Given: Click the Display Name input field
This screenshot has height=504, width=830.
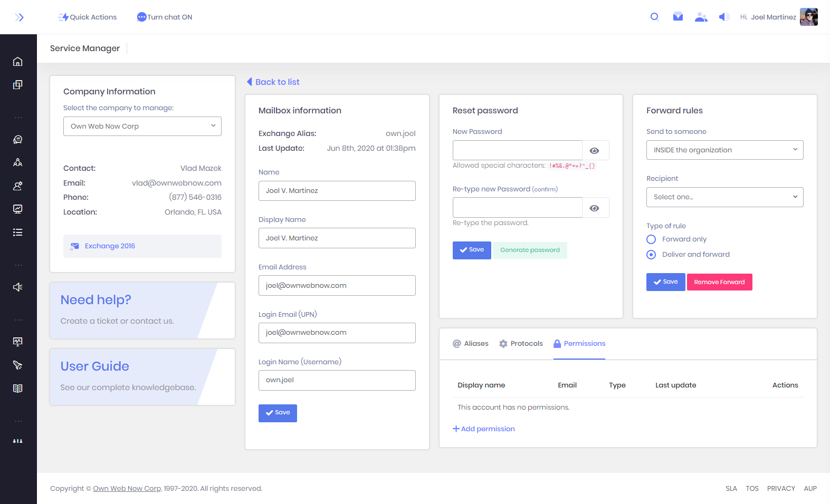Looking at the screenshot, I should [x=337, y=238].
